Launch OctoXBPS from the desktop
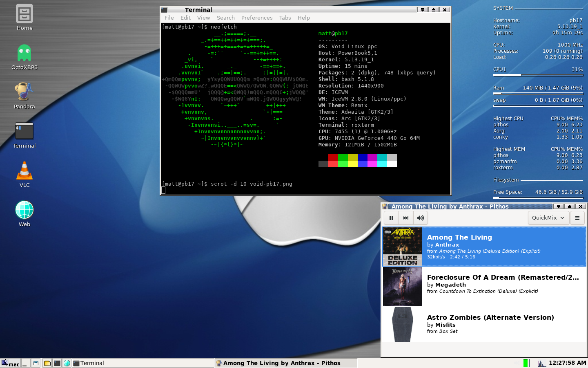This screenshot has width=588, height=368. pos(24,56)
